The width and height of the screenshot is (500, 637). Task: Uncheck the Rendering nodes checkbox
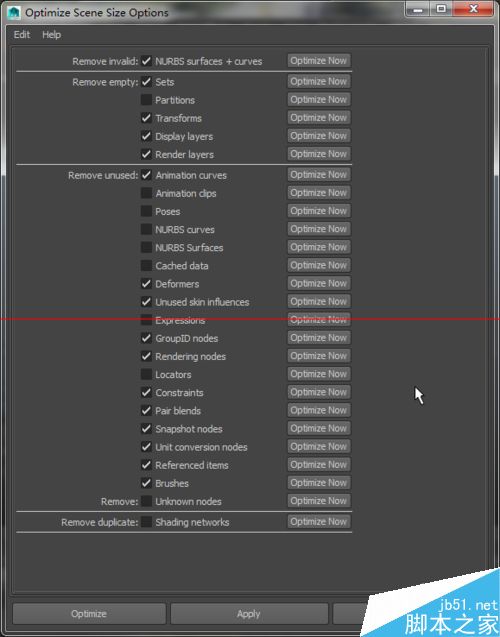tap(146, 356)
